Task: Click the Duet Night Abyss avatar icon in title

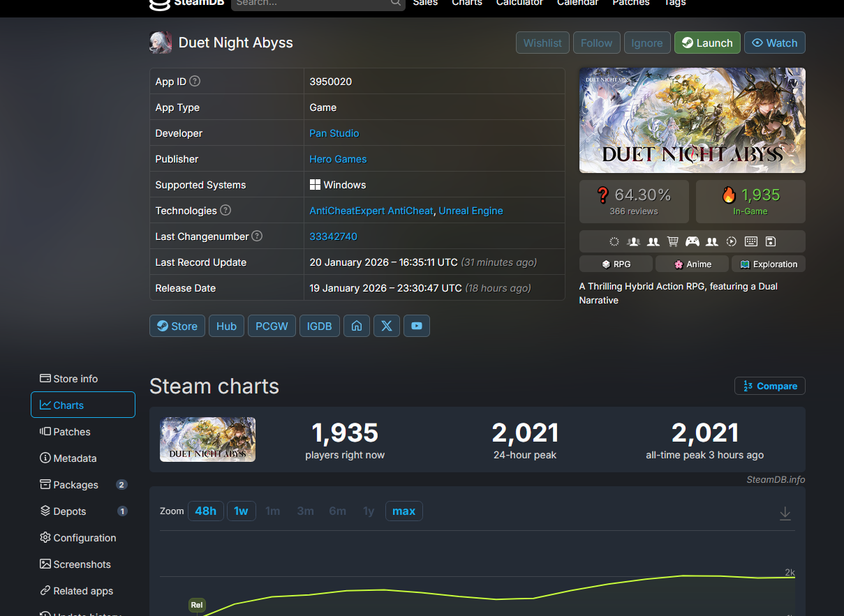Action: (x=161, y=43)
